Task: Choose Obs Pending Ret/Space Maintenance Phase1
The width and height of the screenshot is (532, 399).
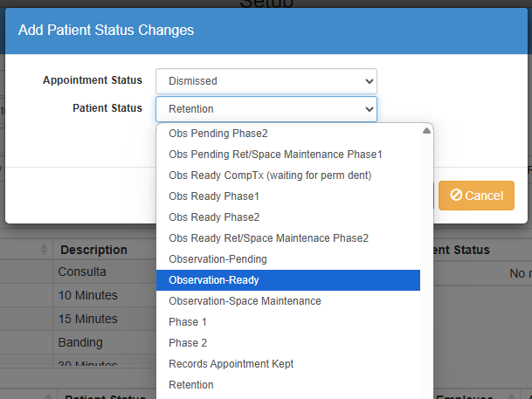Action: point(288,155)
